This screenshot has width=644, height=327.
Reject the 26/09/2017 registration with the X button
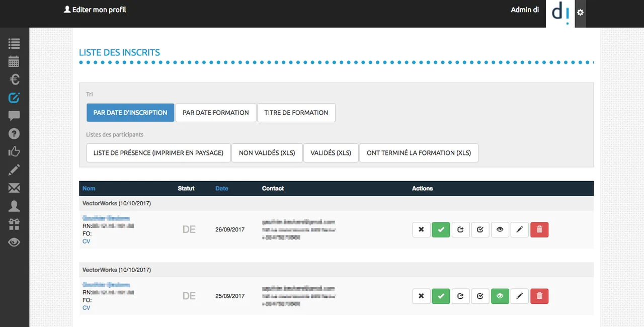point(421,230)
